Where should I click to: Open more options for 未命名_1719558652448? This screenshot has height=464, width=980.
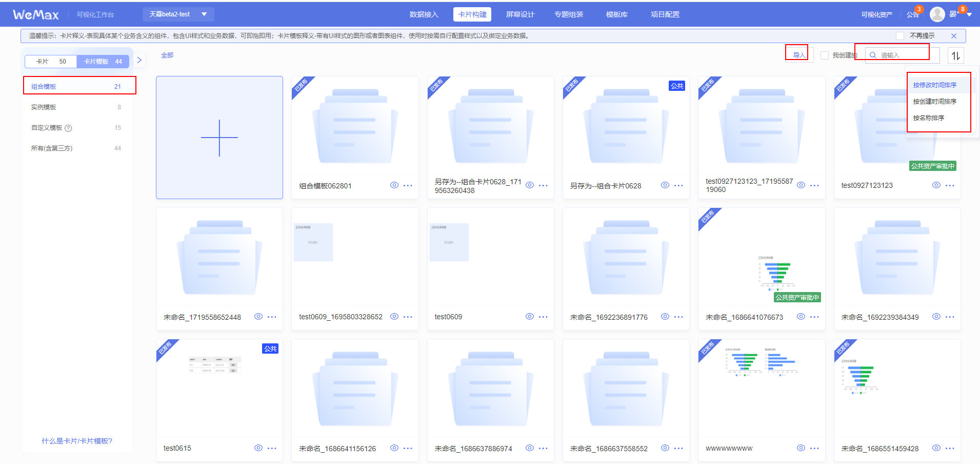(272, 317)
